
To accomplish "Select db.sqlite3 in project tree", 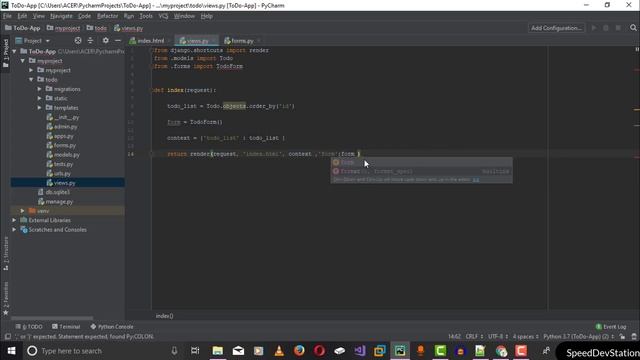I will click(53, 192).
